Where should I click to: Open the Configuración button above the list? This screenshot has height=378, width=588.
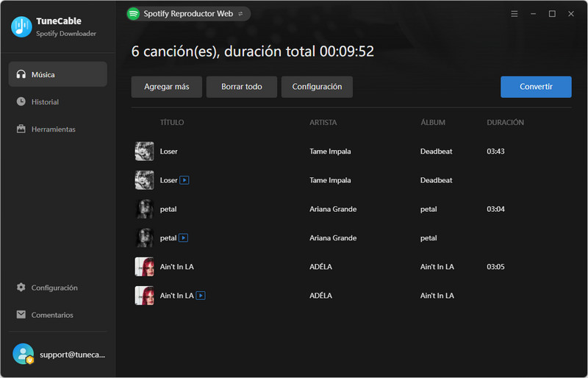(x=317, y=87)
